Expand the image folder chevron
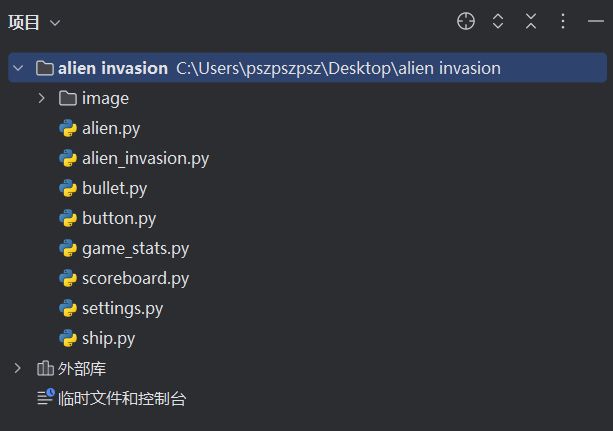The image size is (613, 431). pos(42,98)
